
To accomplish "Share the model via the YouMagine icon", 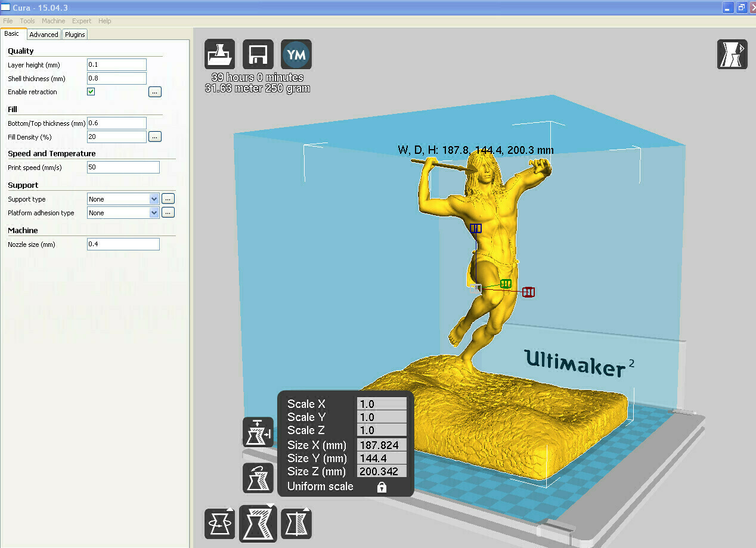I will point(296,54).
